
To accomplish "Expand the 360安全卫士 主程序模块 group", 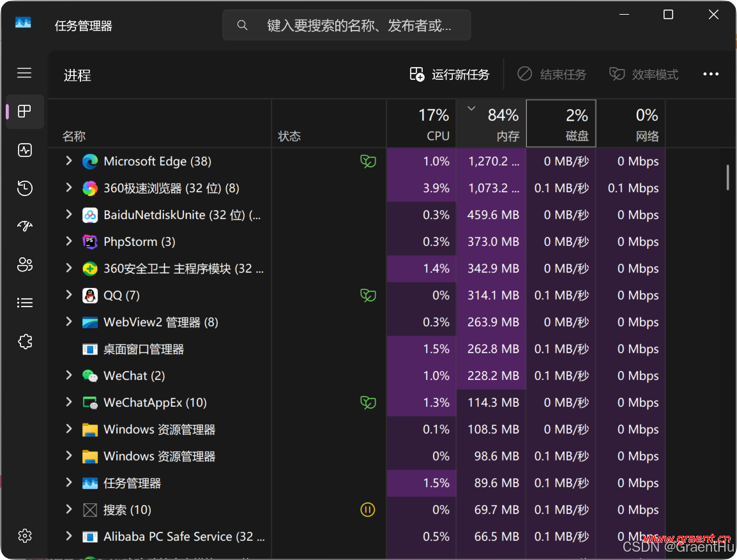I will 69,268.
